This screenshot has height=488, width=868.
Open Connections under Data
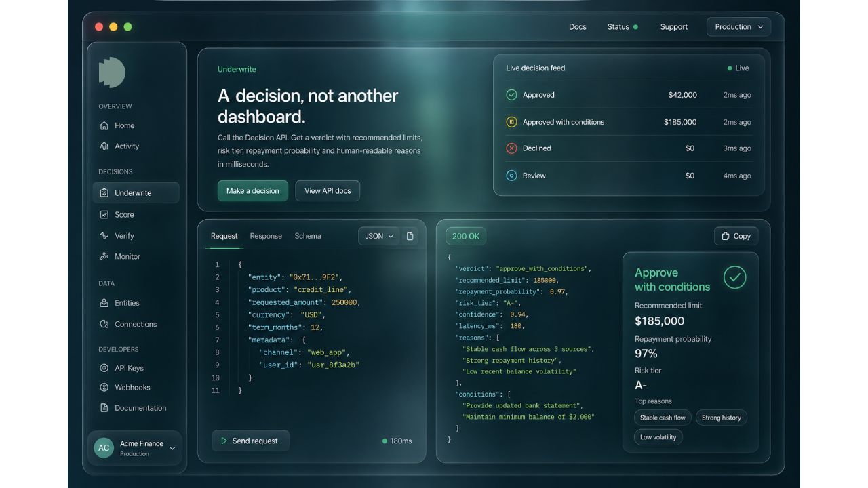click(x=136, y=324)
